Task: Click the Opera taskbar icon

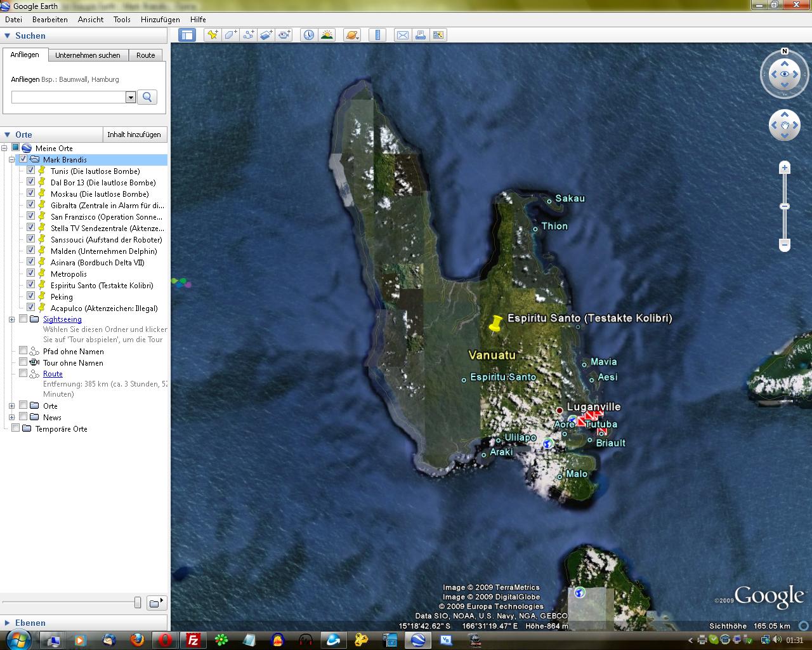Action: 165,640
